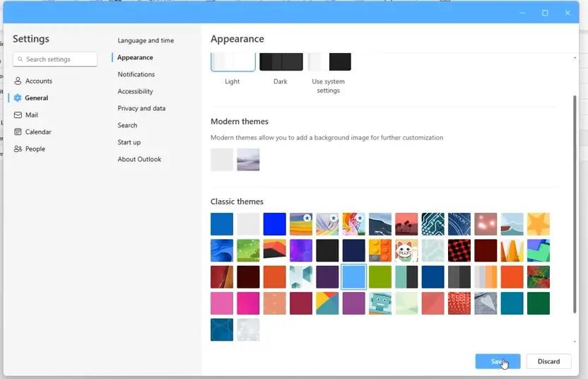Image resolution: width=588 pixels, height=379 pixels.
Task: Click the scroll up arrow
Action: (575, 58)
